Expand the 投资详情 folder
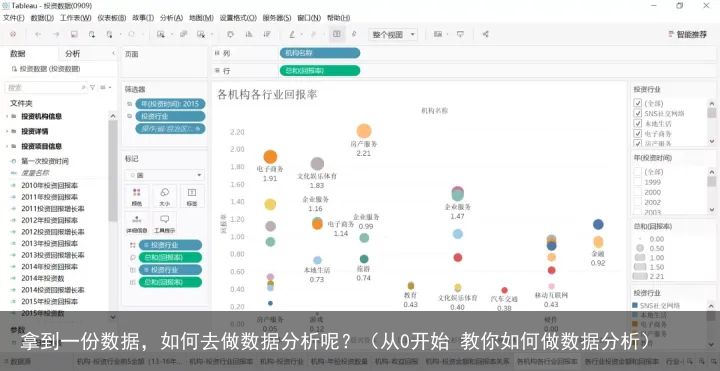720x371 pixels. point(7,131)
